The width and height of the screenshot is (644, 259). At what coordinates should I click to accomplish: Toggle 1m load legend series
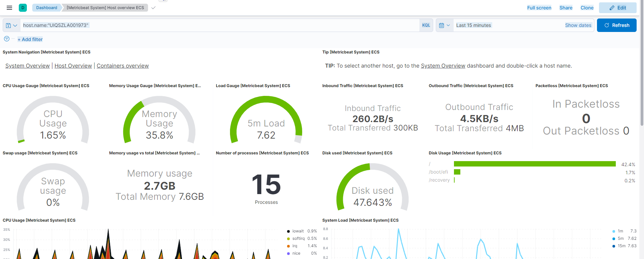pos(620,231)
